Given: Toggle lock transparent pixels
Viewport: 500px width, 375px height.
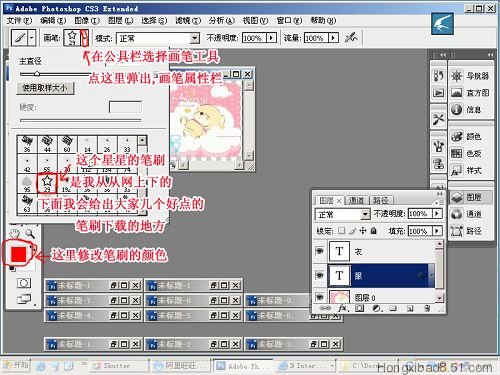Looking at the screenshot, I should pyautogui.click(x=341, y=230).
